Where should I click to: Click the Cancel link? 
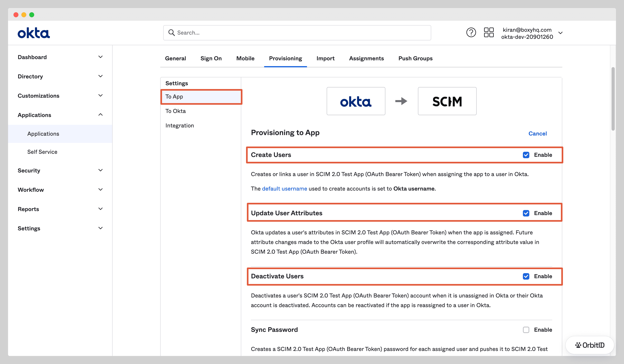(x=537, y=133)
